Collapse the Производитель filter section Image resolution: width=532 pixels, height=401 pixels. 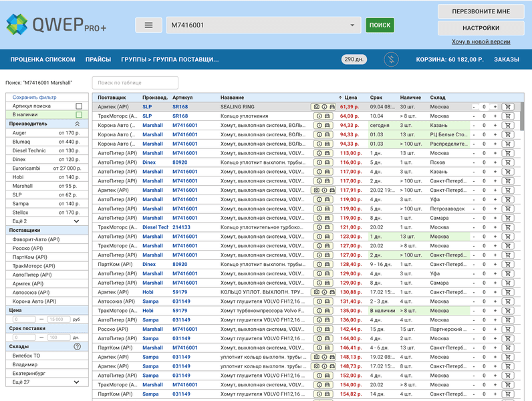click(x=78, y=124)
